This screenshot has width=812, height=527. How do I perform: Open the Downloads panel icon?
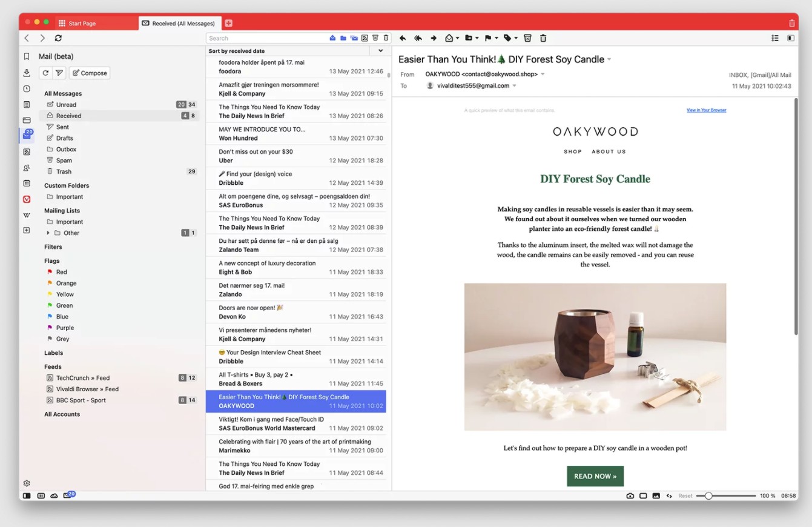[27, 73]
